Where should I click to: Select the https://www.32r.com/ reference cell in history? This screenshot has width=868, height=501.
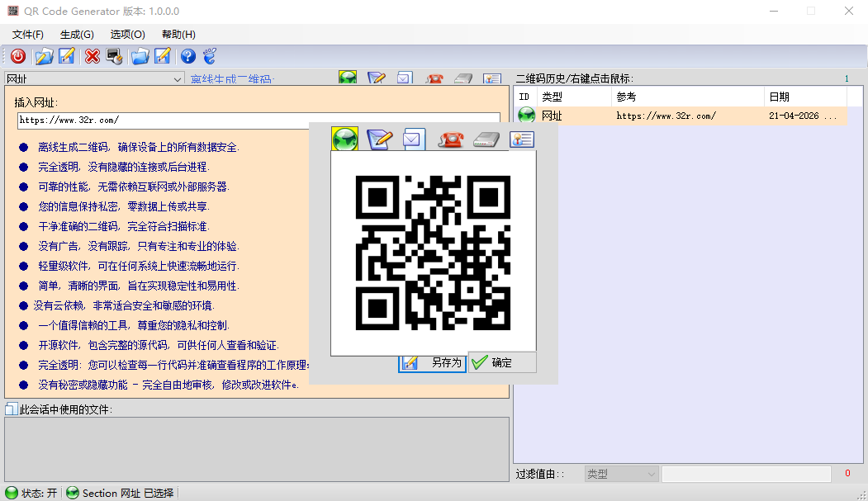(666, 116)
